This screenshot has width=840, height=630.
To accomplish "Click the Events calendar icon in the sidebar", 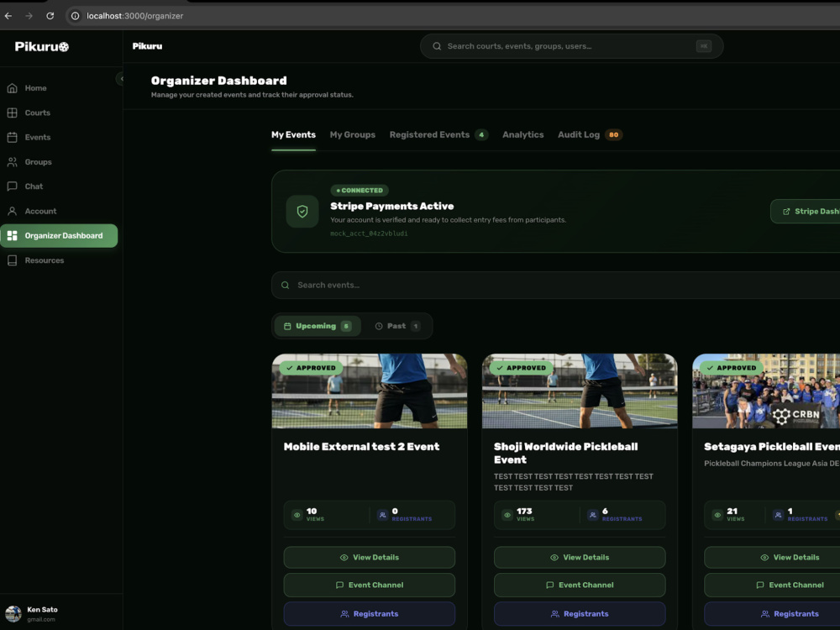I will [x=13, y=137].
